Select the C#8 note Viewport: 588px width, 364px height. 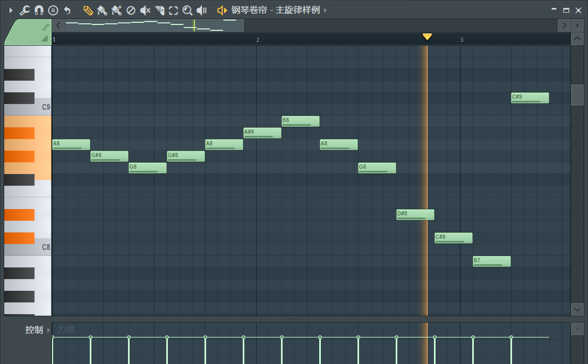(454, 238)
